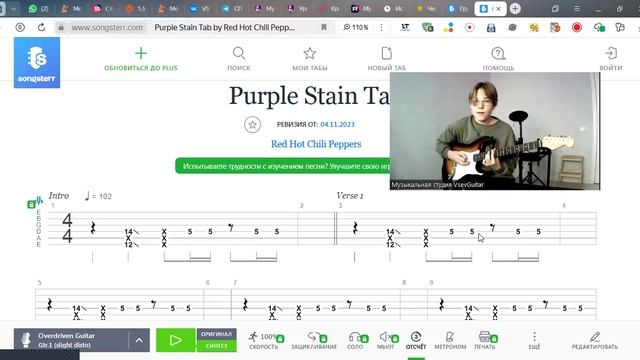Click the green lessons promo banner

coord(282,166)
